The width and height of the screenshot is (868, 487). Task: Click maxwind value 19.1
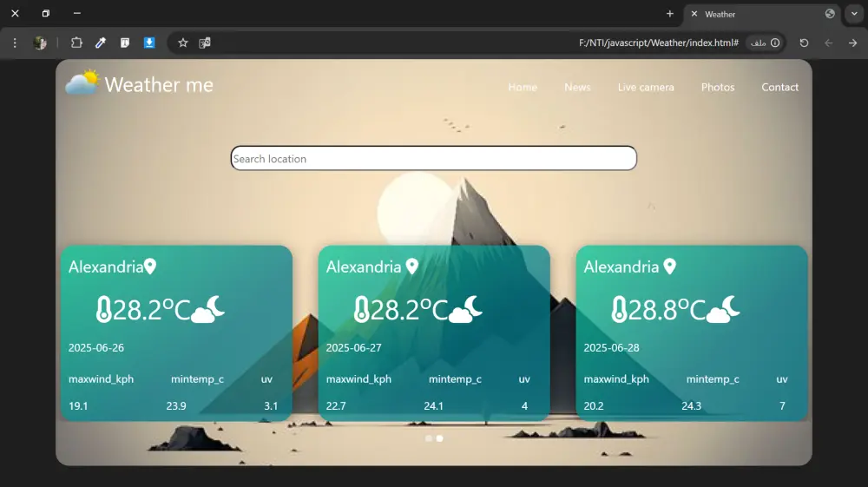pos(78,405)
